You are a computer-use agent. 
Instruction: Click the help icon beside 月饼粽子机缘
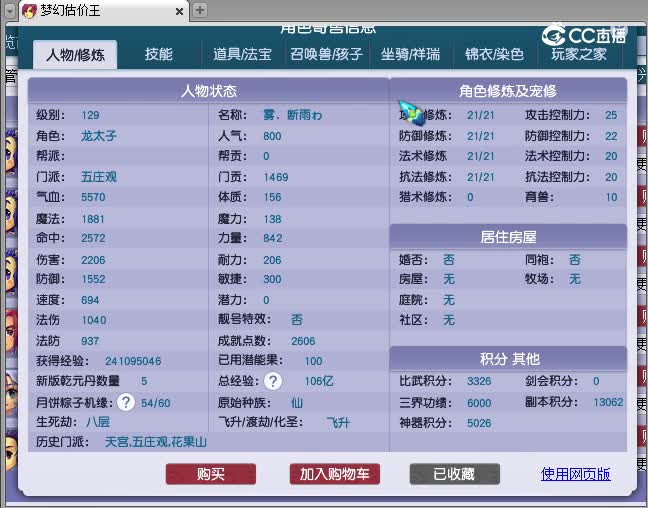(126, 402)
